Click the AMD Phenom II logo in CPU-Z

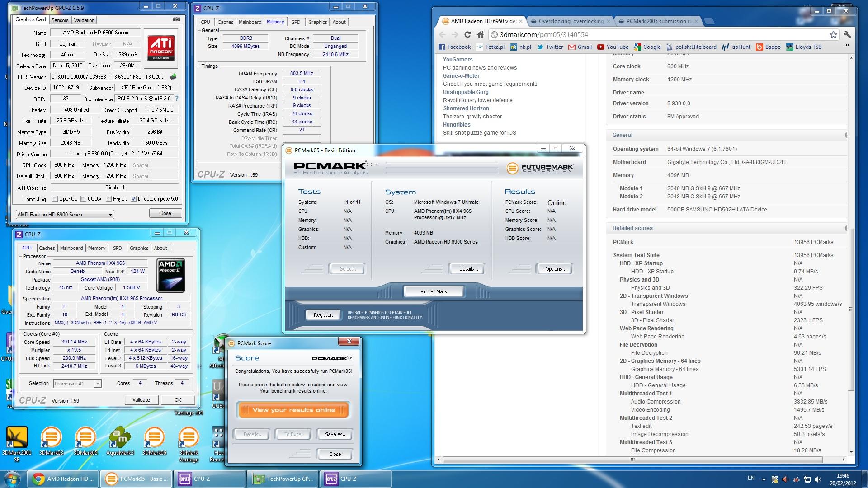click(170, 275)
